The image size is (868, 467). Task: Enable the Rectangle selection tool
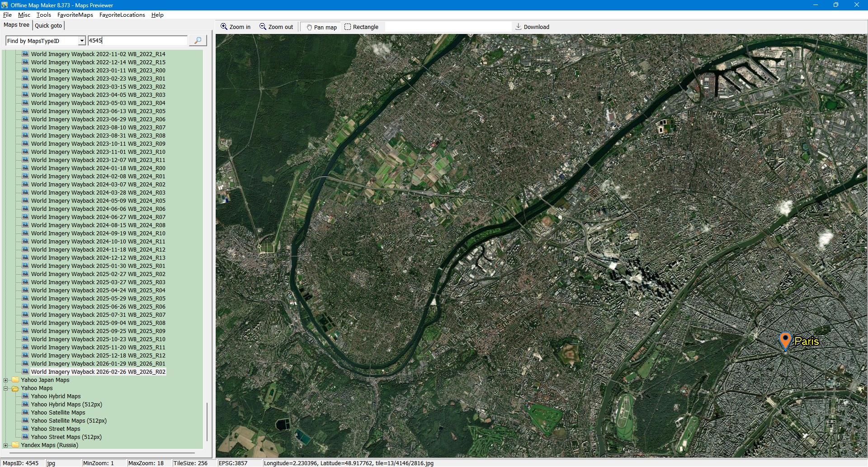point(361,27)
